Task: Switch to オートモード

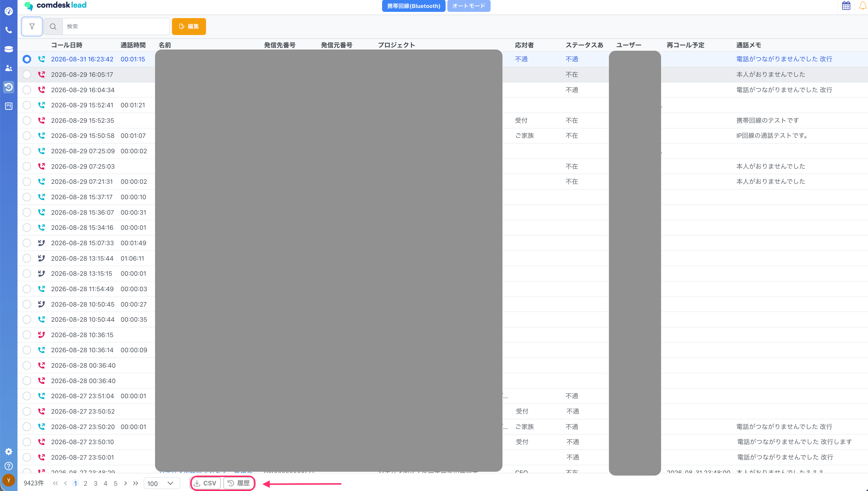Action: (x=469, y=6)
